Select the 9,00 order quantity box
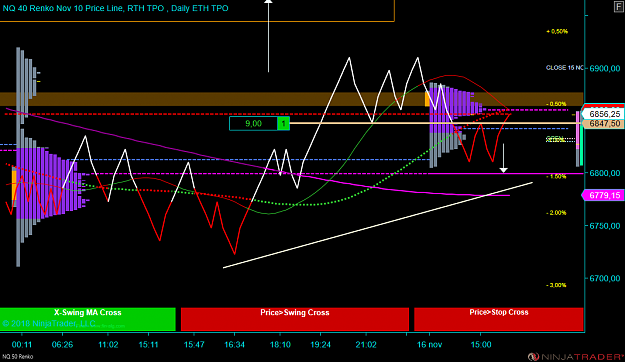The image size is (625, 362). [254, 124]
